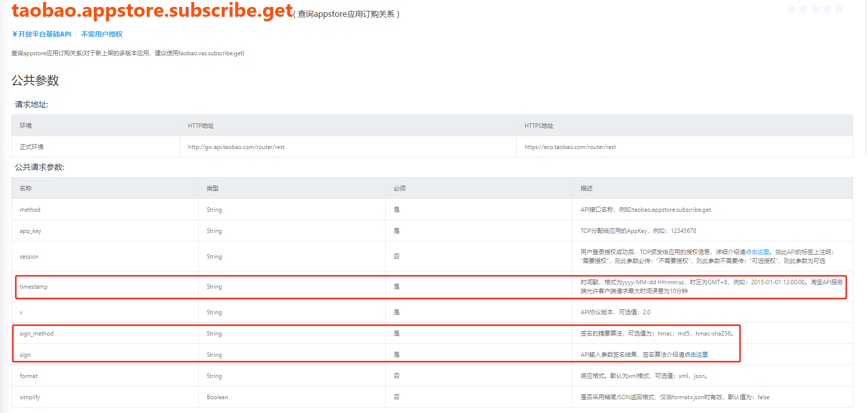Click the sign parameter name
The image size is (868, 413).
click(25, 354)
